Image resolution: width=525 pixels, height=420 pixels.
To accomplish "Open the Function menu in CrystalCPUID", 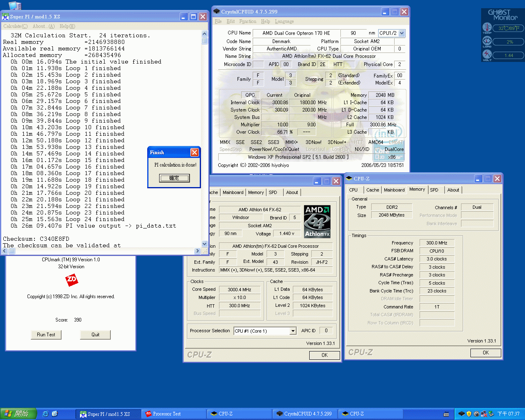I will click(x=248, y=21).
